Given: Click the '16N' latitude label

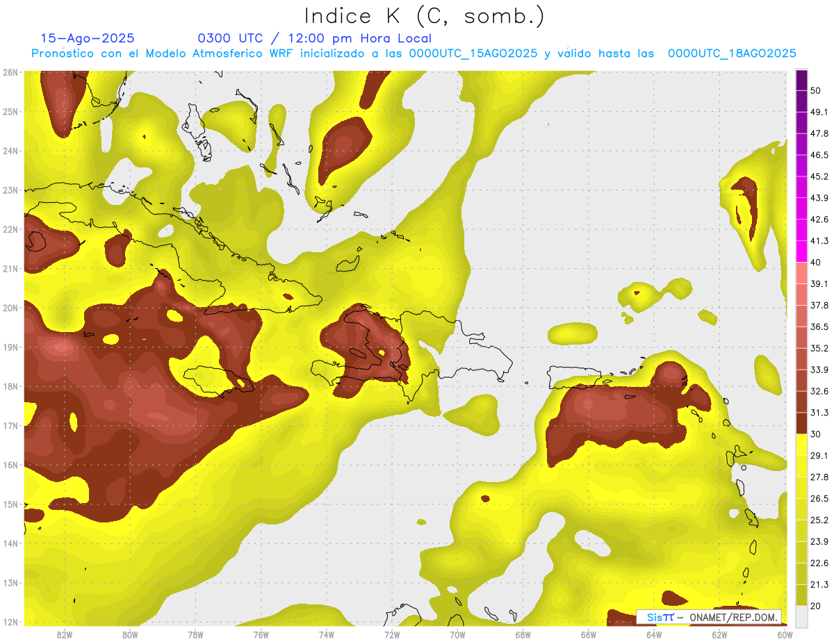Looking at the screenshot, I should click(10, 465).
